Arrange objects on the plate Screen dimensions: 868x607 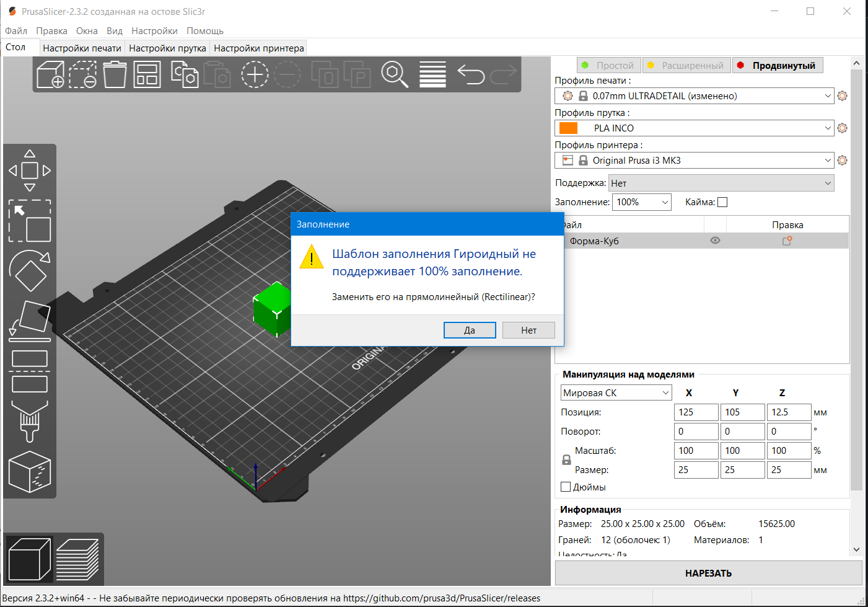click(146, 74)
